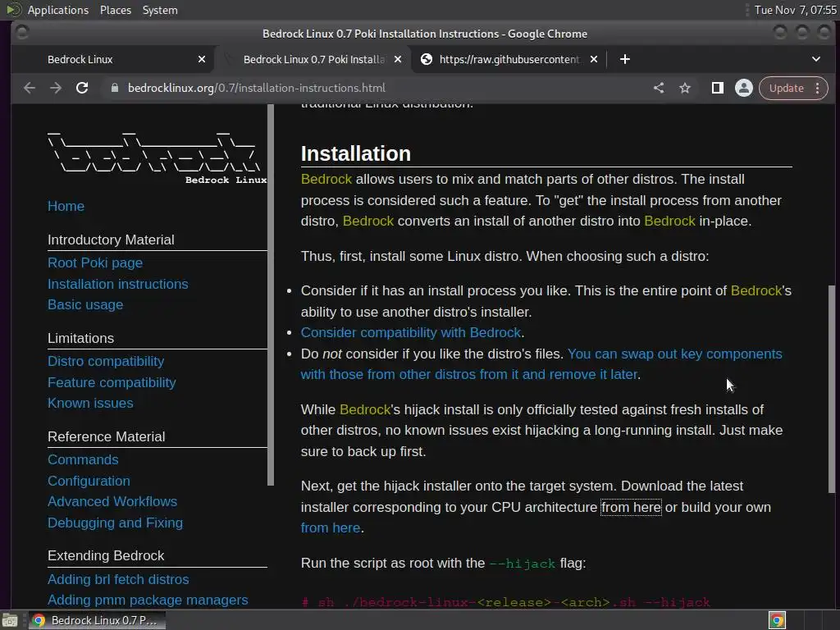Open Feature compatibility link
The height and width of the screenshot is (630, 840).
(112, 382)
